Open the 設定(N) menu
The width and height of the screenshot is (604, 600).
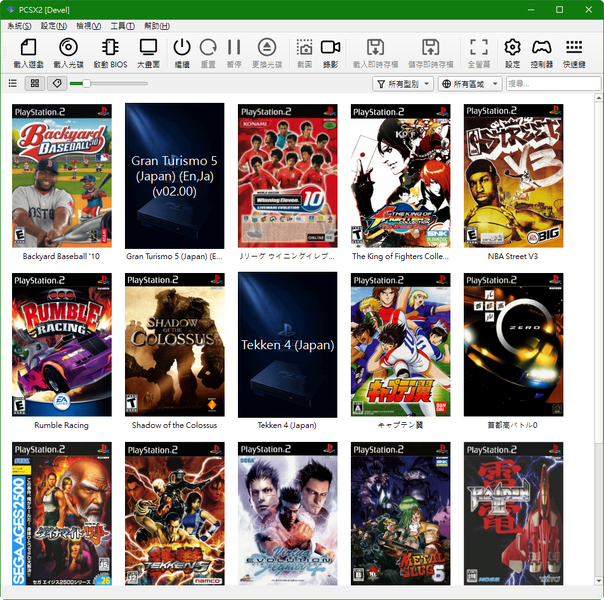[x=54, y=26]
